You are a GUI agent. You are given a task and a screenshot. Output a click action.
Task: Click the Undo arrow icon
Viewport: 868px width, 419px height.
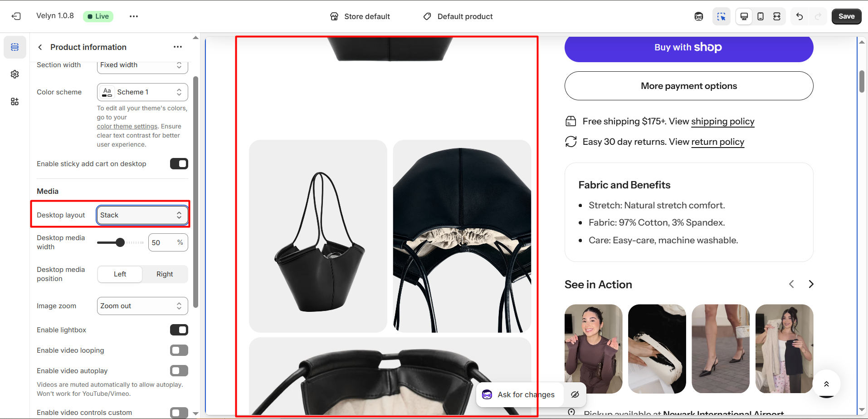coord(800,16)
